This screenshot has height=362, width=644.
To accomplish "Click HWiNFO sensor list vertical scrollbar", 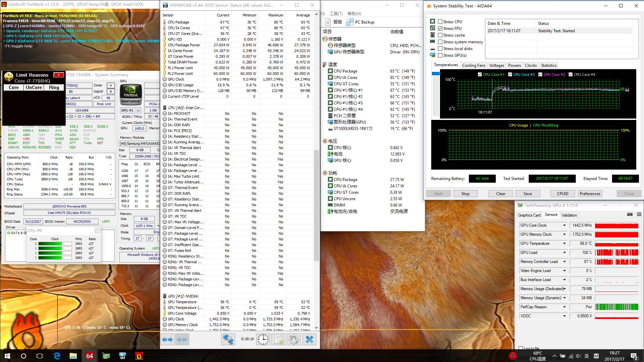I will coord(316,205).
